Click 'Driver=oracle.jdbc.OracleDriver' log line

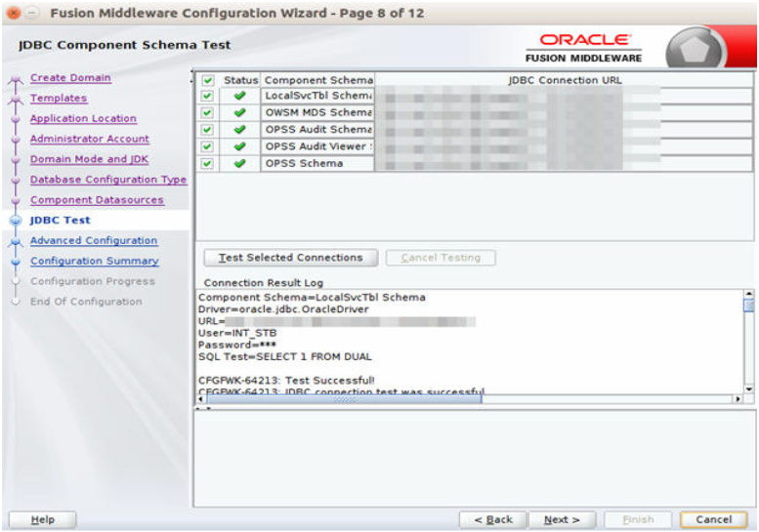[283, 309]
